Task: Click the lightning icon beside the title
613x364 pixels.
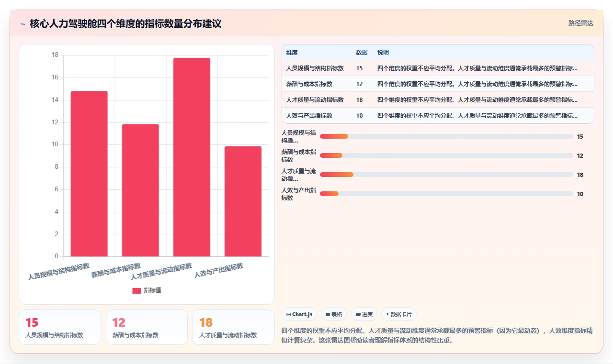Action: click(x=23, y=23)
